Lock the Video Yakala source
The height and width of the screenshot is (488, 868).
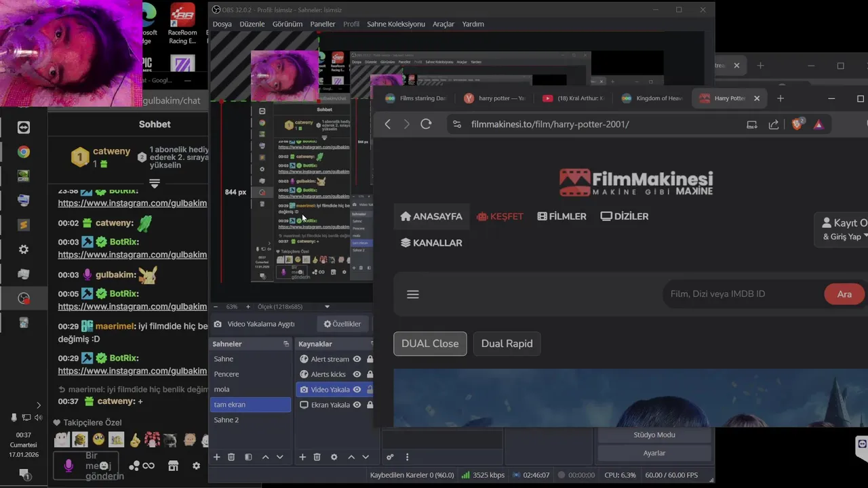370,390
